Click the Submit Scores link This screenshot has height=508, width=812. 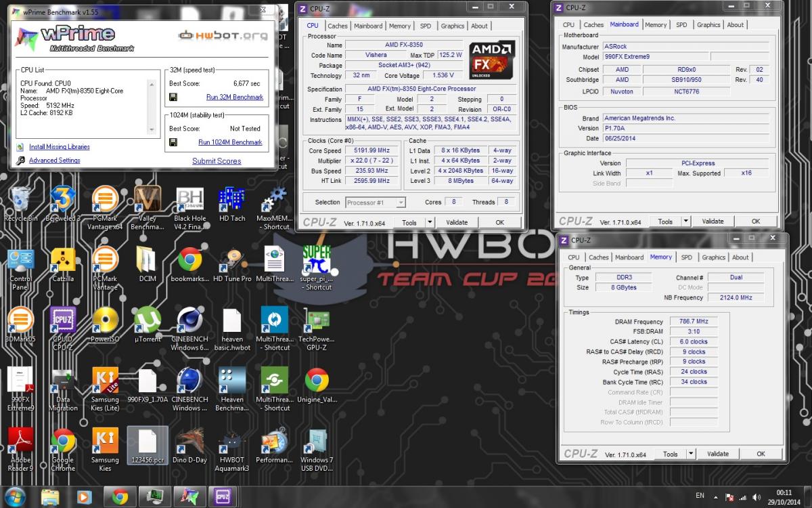click(217, 161)
